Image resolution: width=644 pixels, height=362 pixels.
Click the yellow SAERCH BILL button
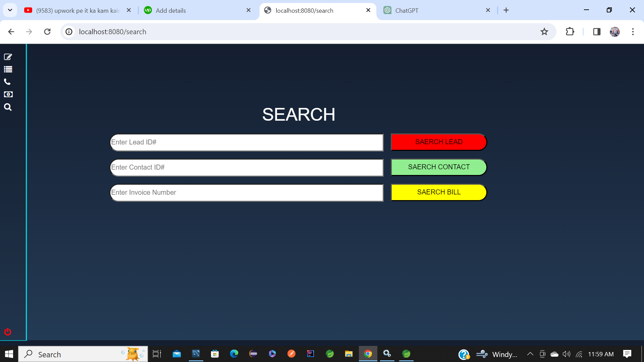tap(439, 192)
